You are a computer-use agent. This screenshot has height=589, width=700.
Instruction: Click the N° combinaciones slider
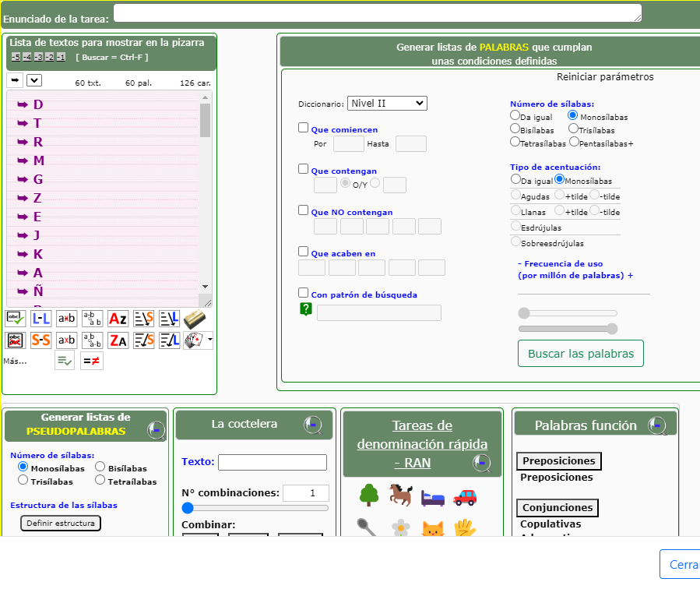tap(255, 508)
